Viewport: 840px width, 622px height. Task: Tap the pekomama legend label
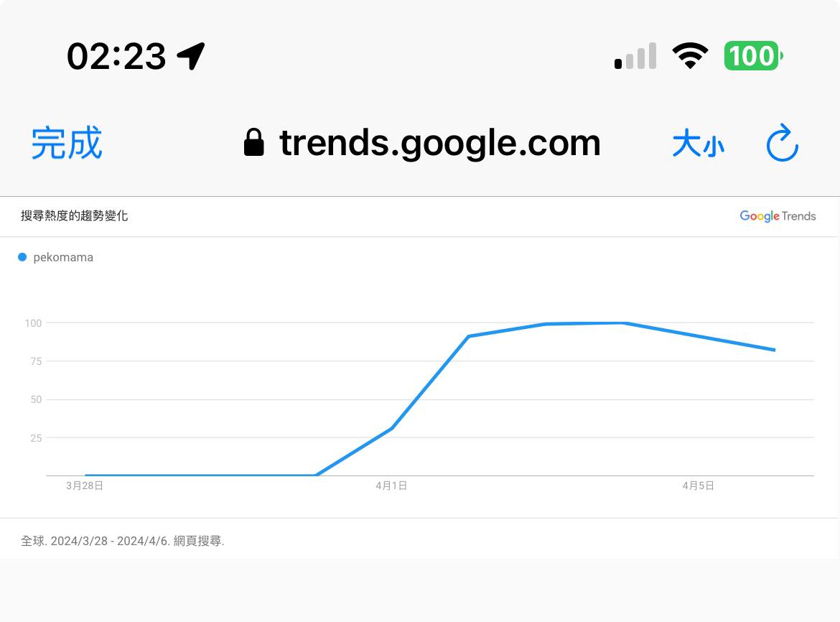click(63, 257)
